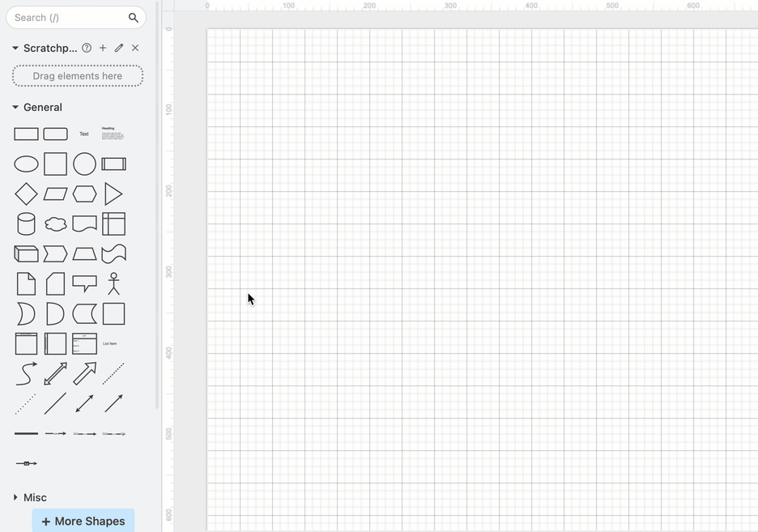This screenshot has width=758, height=532.
Task: Select the Actor stick-figure shape
Action: point(113,283)
